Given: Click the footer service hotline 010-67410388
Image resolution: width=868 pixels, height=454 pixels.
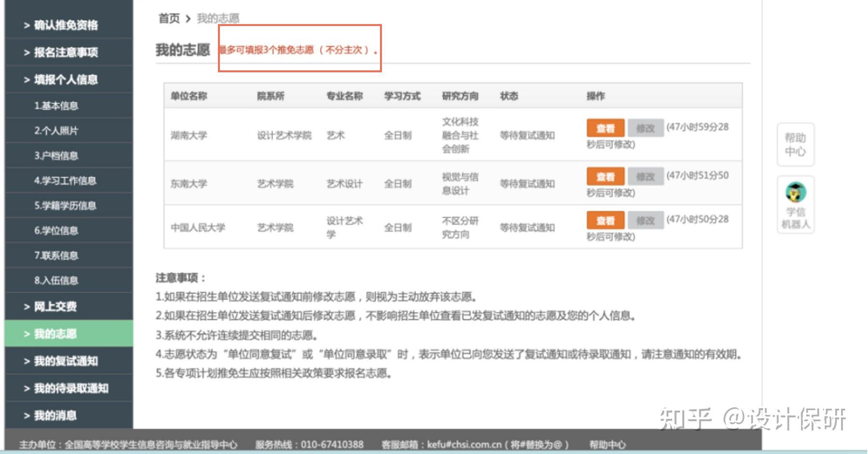Looking at the screenshot, I should click(332, 444).
